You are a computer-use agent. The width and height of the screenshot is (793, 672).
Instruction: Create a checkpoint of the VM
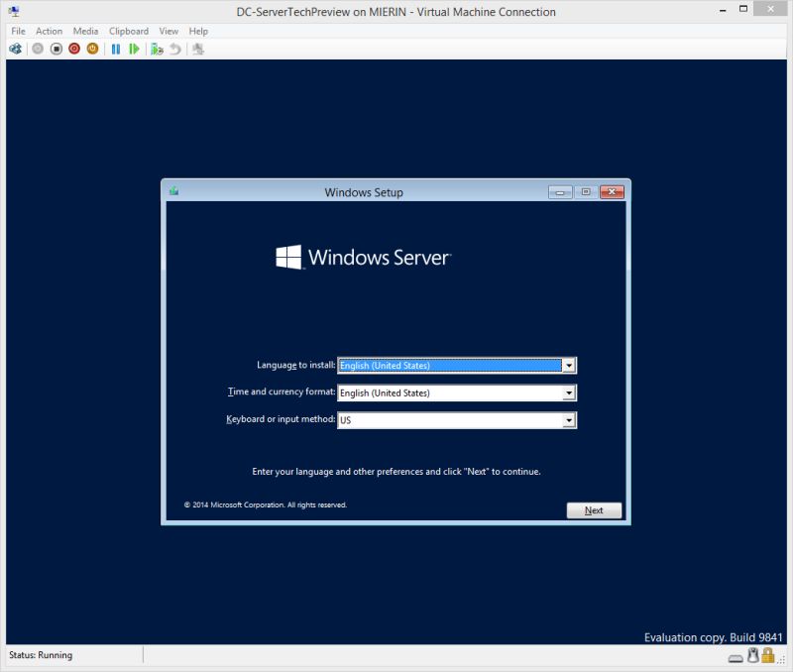157,49
